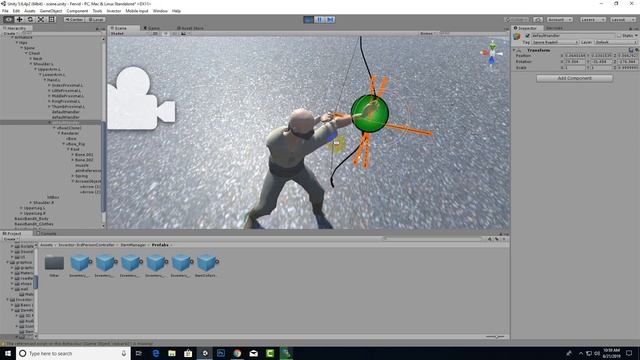Image resolution: width=640 pixels, height=360 pixels.
Task: Open the Layers dropdown
Action: 592,20
